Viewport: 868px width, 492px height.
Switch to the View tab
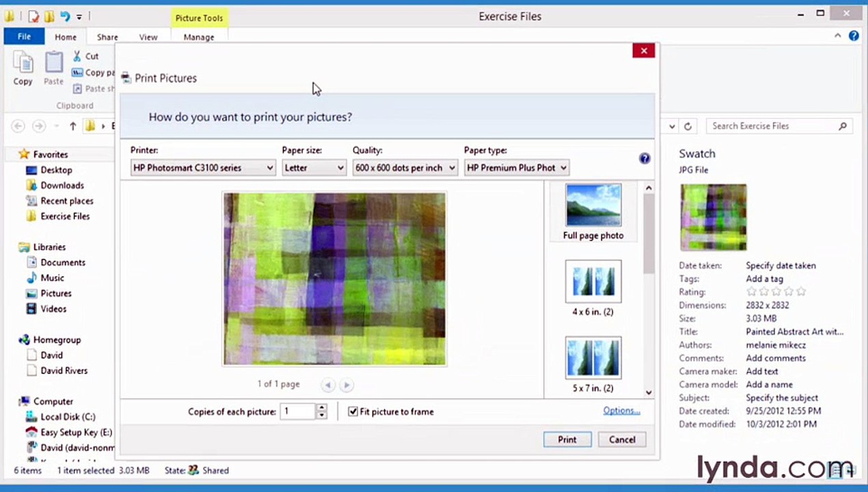pos(148,37)
